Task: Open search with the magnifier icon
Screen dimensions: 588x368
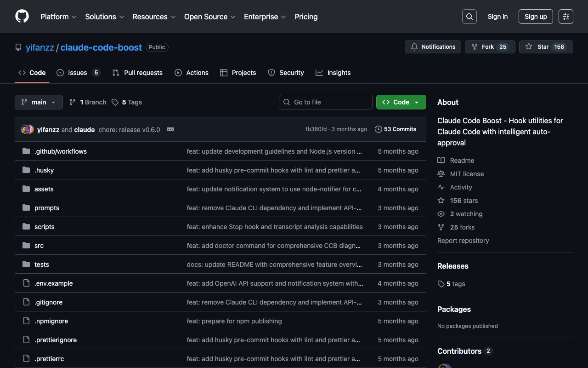Action: tap(469, 17)
